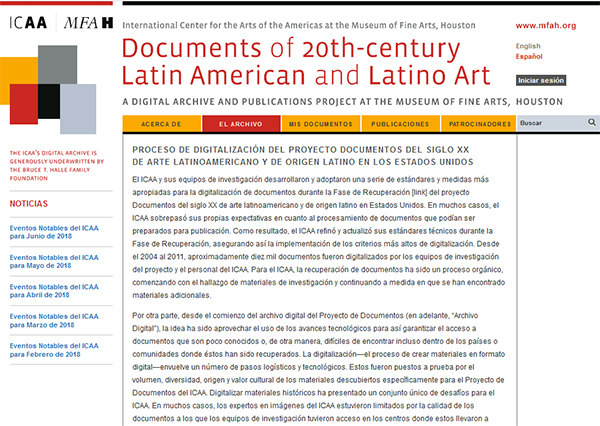Visit www.mfah.org link
The height and width of the screenshot is (426, 600).
[546, 26]
